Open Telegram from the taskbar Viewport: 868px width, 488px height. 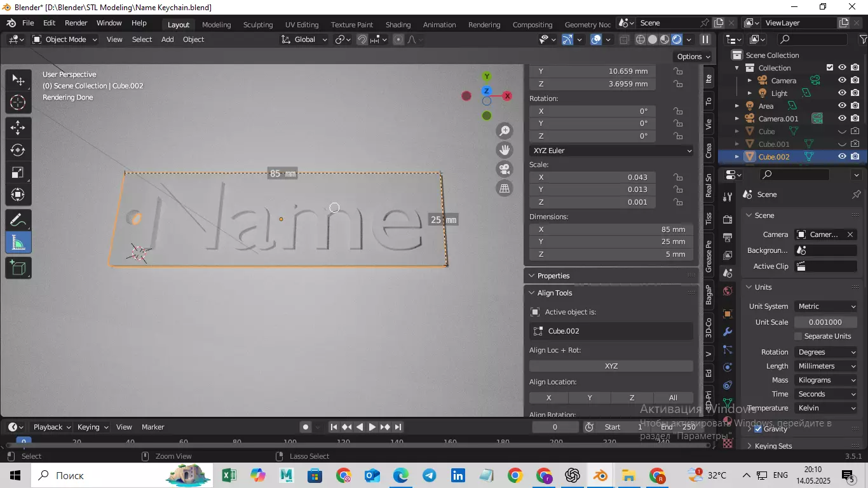pyautogui.click(x=430, y=475)
